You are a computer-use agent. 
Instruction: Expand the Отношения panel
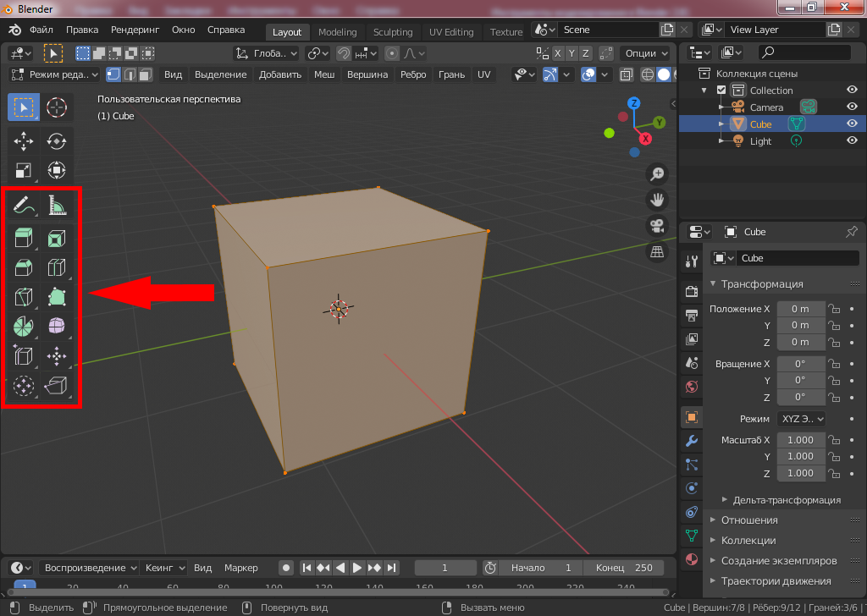click(x=748, y=520)
